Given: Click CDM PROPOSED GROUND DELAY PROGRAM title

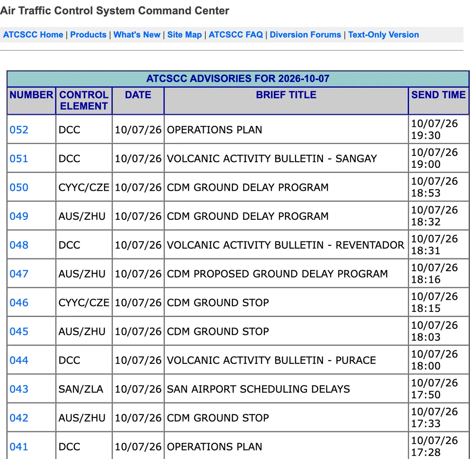Looking at the screenshot, I should [277, 274].
